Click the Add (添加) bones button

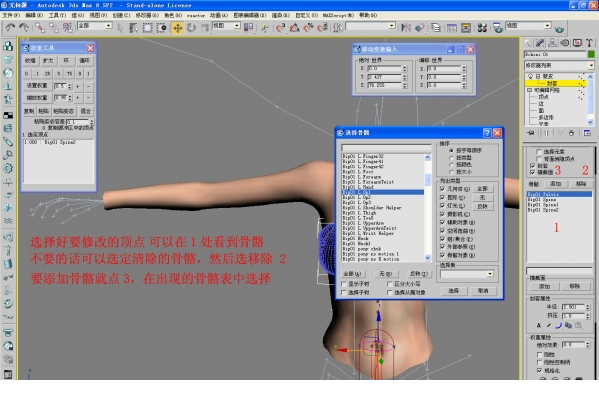[555, 184]
